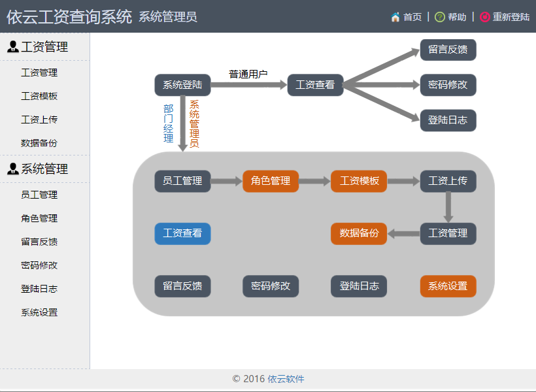
Task: Click the top-right 密码修改 flowchart node
Action: point(448,85)
